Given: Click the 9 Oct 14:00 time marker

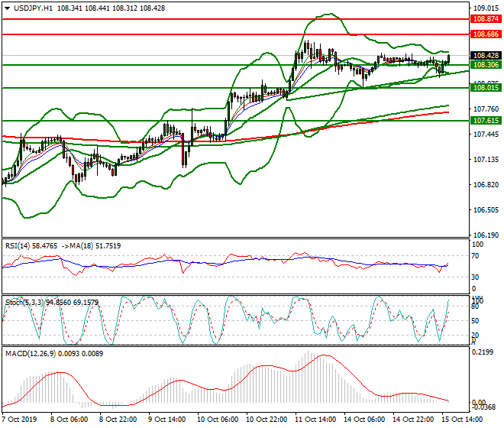Looking at the screenshot, I should [166, 420].
